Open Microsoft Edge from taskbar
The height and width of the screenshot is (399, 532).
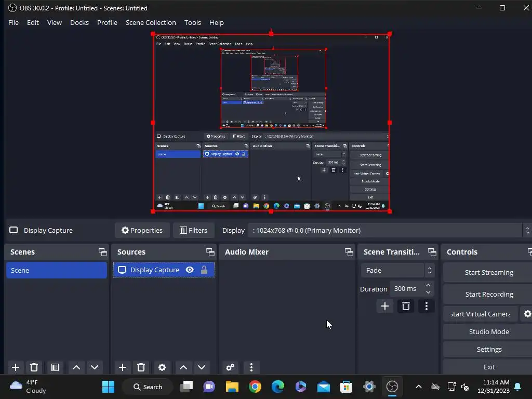pyautogui.click(x=278, y=387)
